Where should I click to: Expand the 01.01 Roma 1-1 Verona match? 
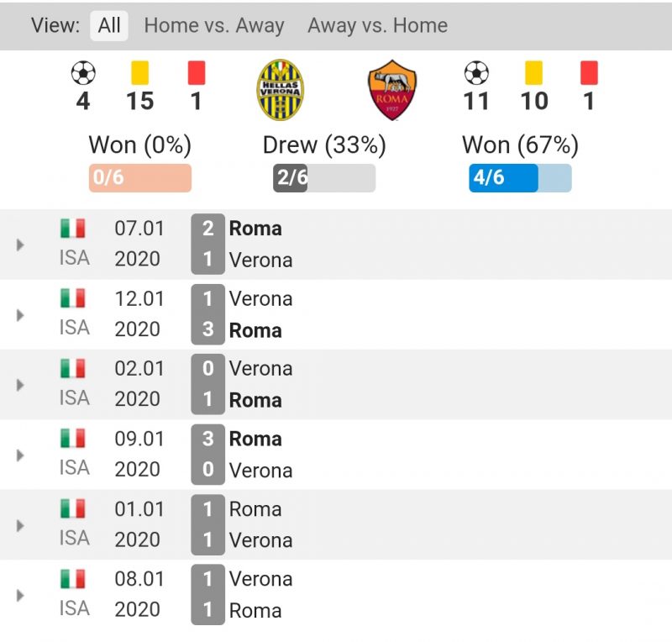pos(20,525)
